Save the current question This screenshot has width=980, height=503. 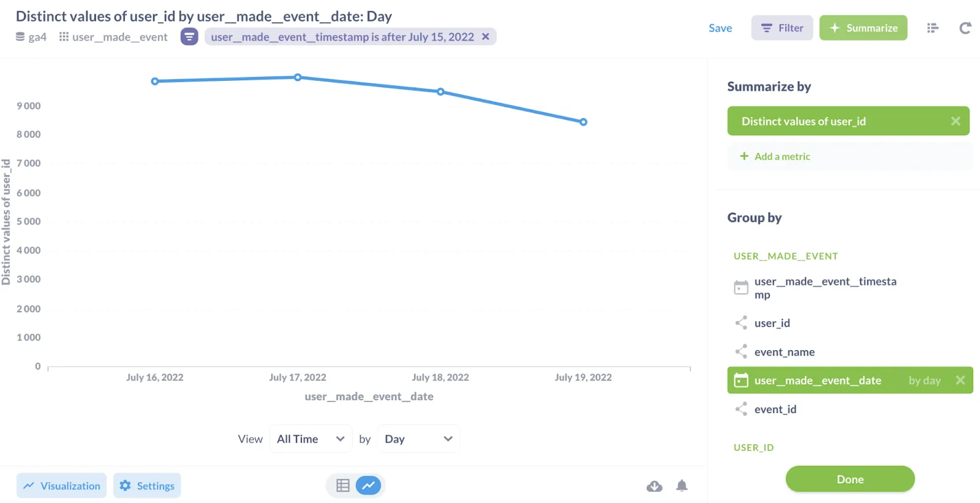click(x=720, y=28)
